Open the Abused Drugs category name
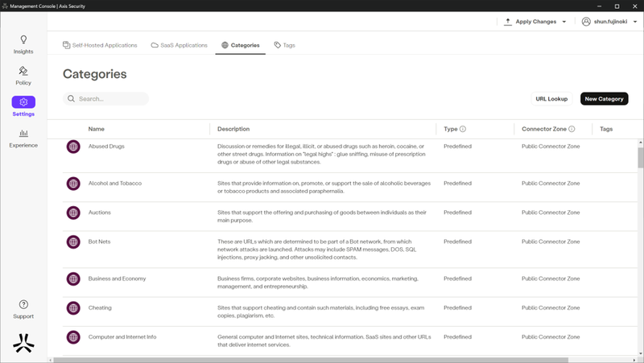644x363 pixels. click(106, 146)
